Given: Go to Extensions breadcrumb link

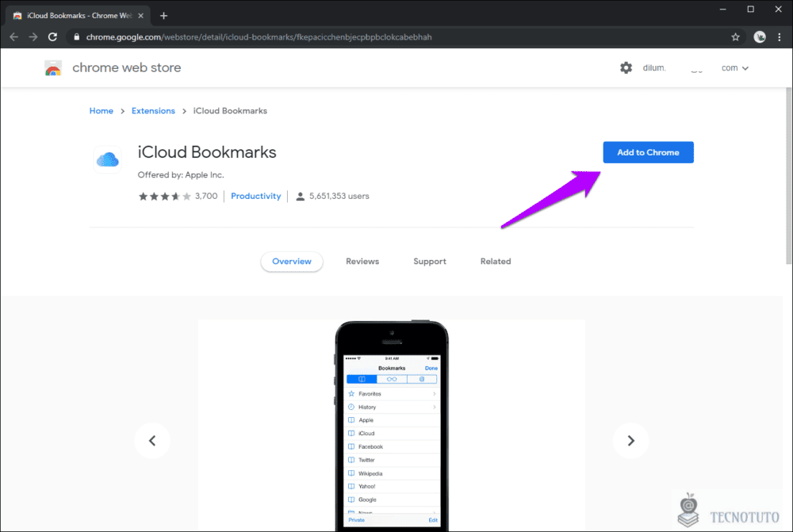Looking at the screenshot, I should tap(153, 111).
